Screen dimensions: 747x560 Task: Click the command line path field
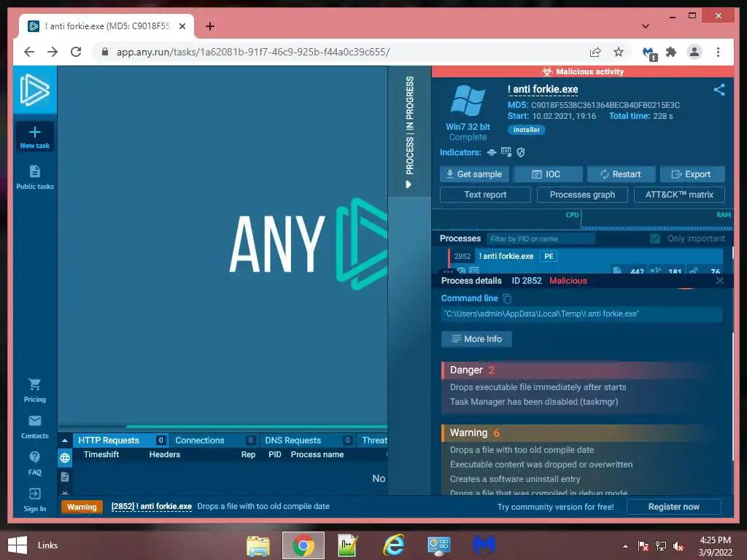pyautogui.click(x=581, y=314)
